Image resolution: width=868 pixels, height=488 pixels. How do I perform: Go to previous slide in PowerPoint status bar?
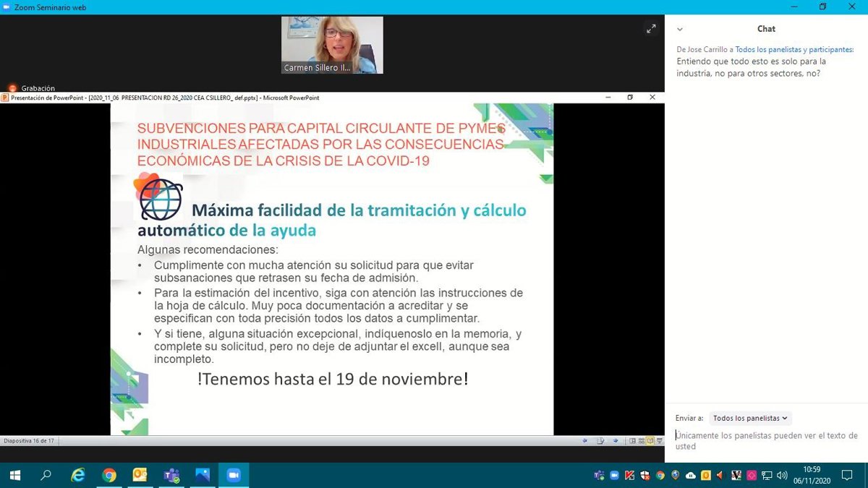(x=585, y=440)
